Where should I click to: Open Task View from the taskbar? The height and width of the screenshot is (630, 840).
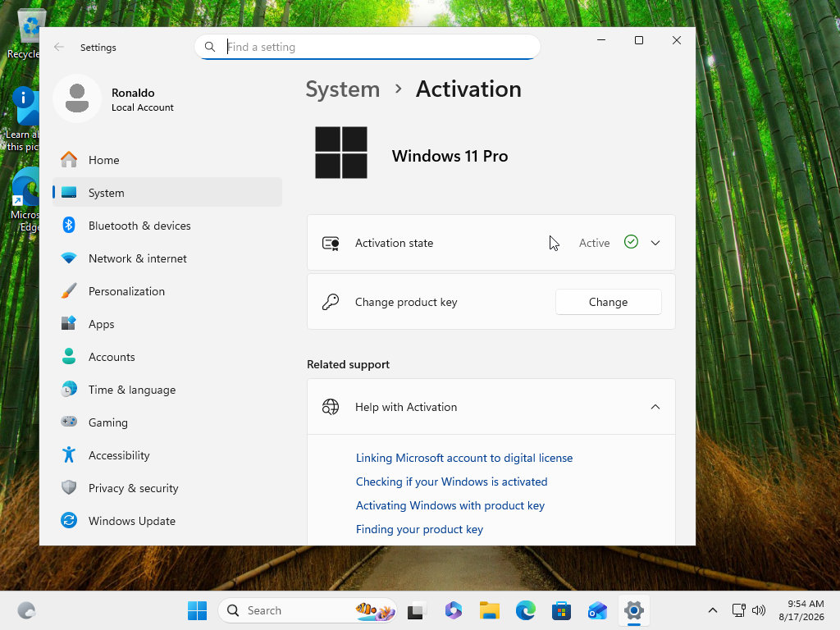click(x=417, y=610)
